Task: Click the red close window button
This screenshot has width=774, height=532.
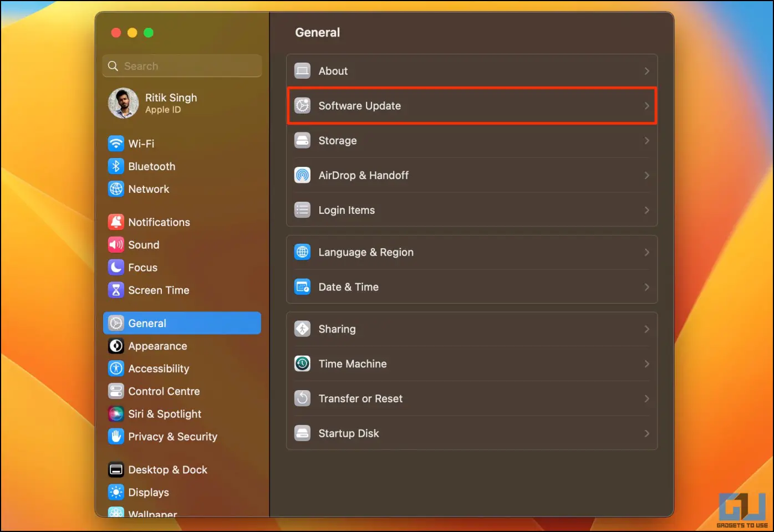Action: (116, 33)
